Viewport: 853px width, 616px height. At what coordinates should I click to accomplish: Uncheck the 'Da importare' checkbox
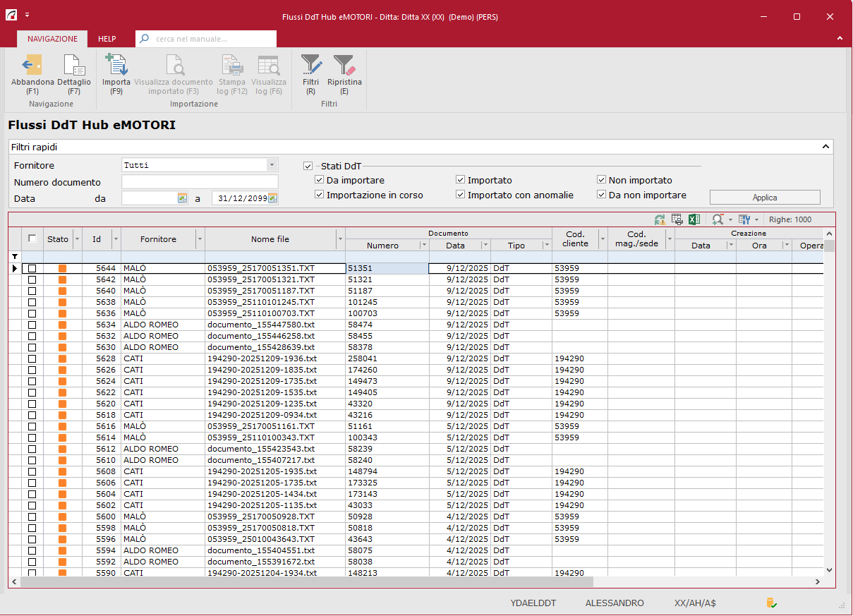tap(320, 181)
